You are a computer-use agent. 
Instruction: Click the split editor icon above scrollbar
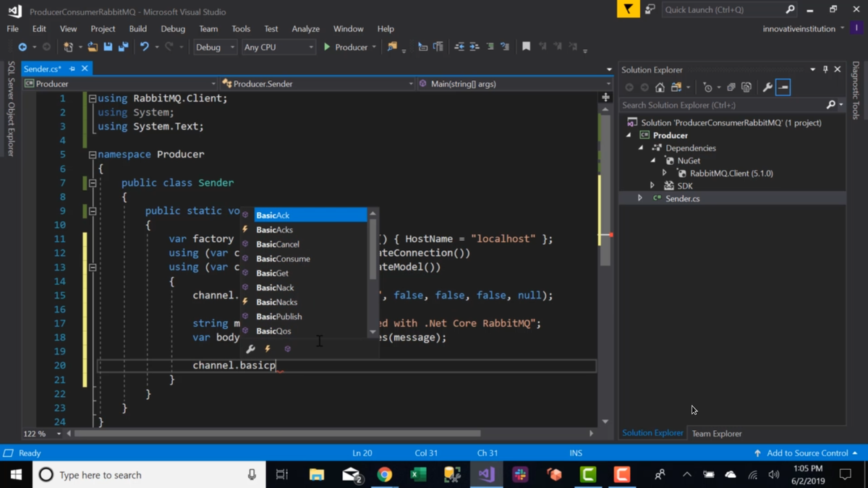coord(605,97)
